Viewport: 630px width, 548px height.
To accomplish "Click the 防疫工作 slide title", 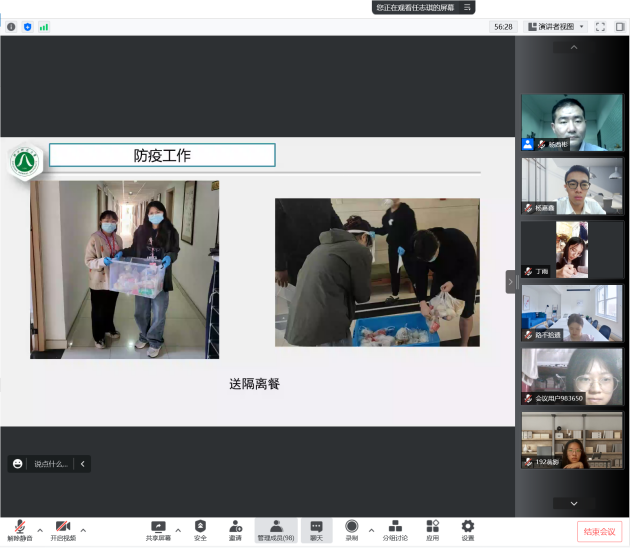I will pos(162,155).
